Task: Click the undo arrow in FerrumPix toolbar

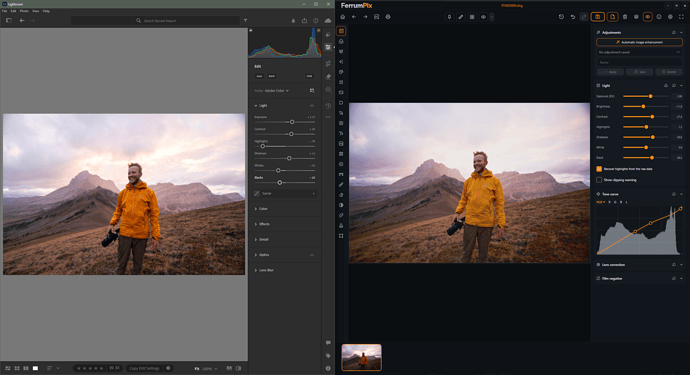Action: point(573,17)
